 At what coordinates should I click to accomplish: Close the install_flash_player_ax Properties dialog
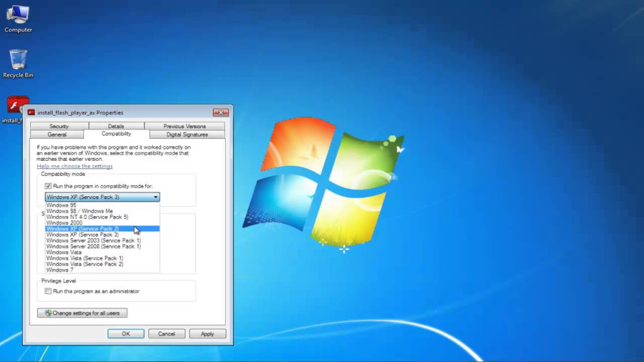(221, 112)
